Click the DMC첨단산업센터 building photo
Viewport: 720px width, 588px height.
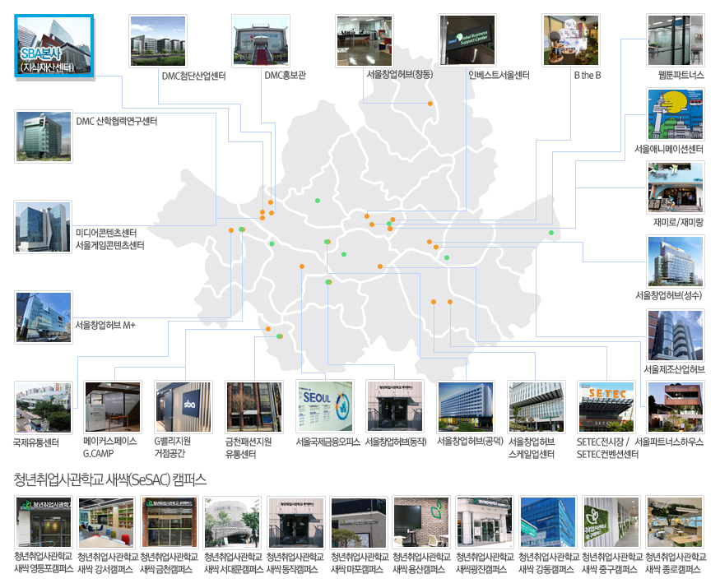click(158, 41)
